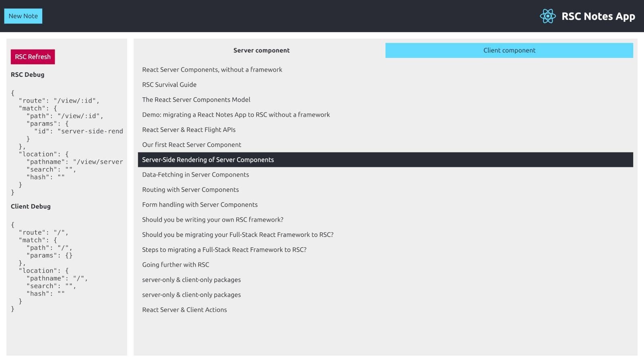
Task: Select 'Our first React Server Component'
Action: coord(192,144)
